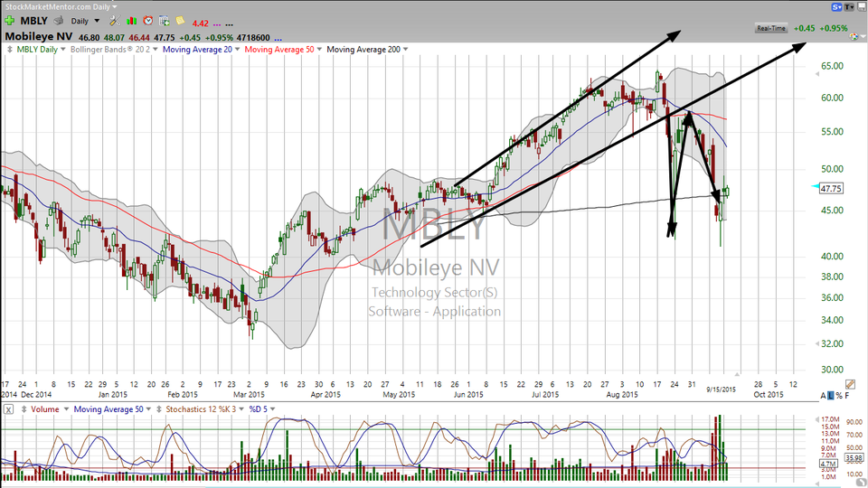Click the red 4.42 value in toolbar

coord(200,23)
